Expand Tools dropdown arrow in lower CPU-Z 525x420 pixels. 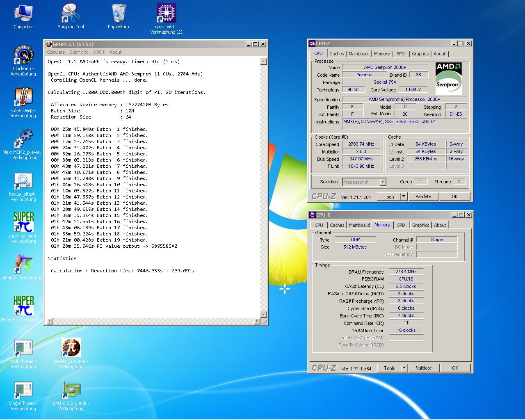pyautogui.click(x=404, y=368)
